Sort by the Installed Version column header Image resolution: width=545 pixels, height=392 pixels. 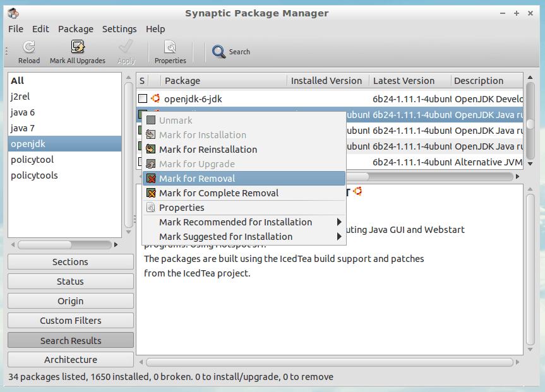click(328, 81)
